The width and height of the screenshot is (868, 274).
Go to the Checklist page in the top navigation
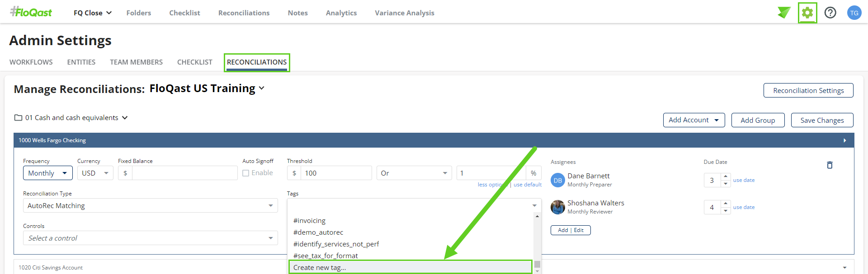pos(184,13)
